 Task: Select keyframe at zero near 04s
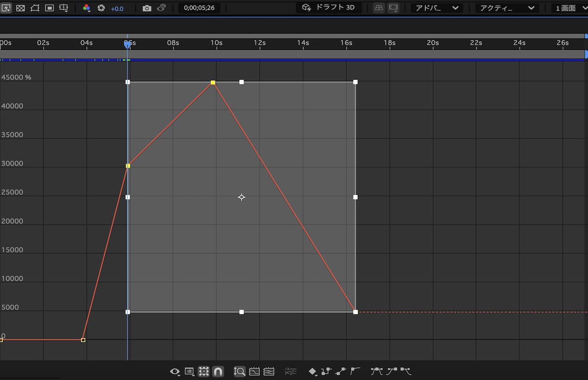pyautogui.click(x=83, y=340)
